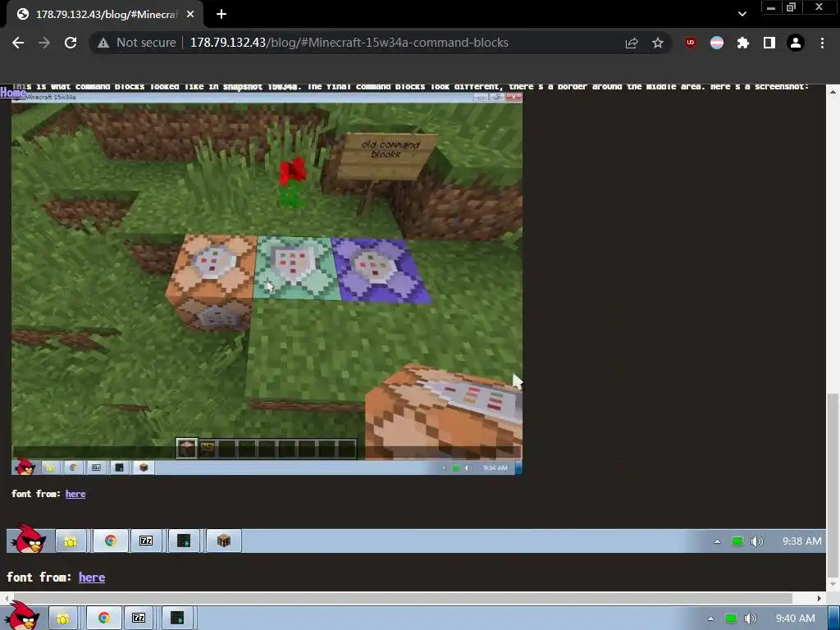Click the green network tray icon
840x630 pixels.
(731, 619)
